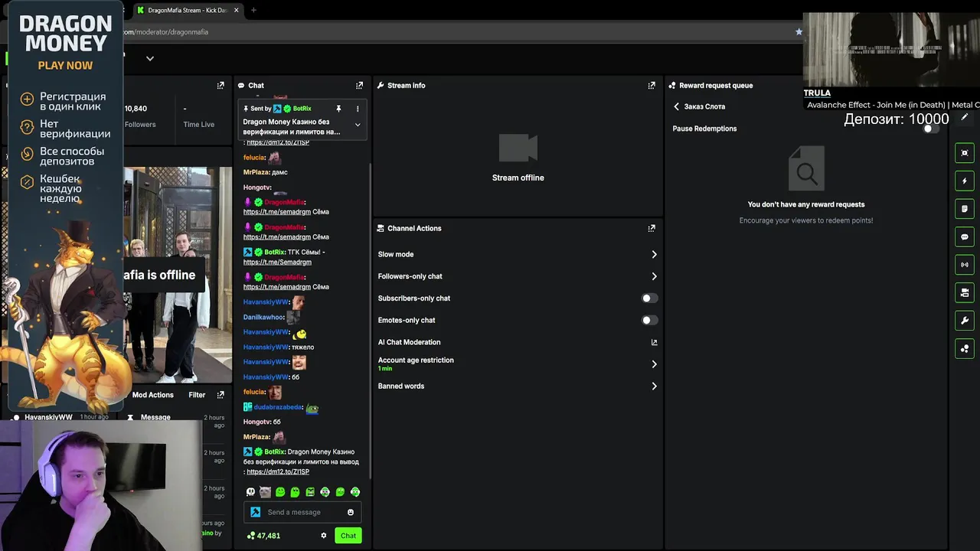Open Account age restriction settings
The width and height of the screenshot is (980, 551).
518,364
